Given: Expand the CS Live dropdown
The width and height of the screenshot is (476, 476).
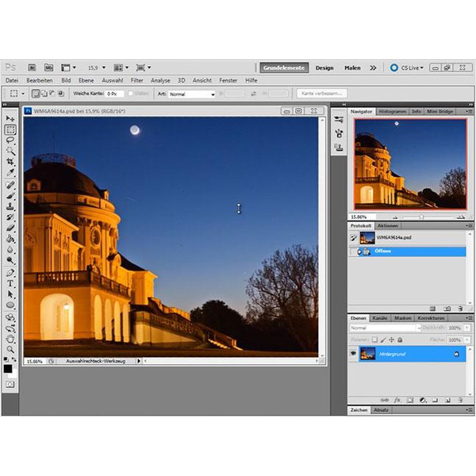Looking at the screenshot, I should 413,68.
